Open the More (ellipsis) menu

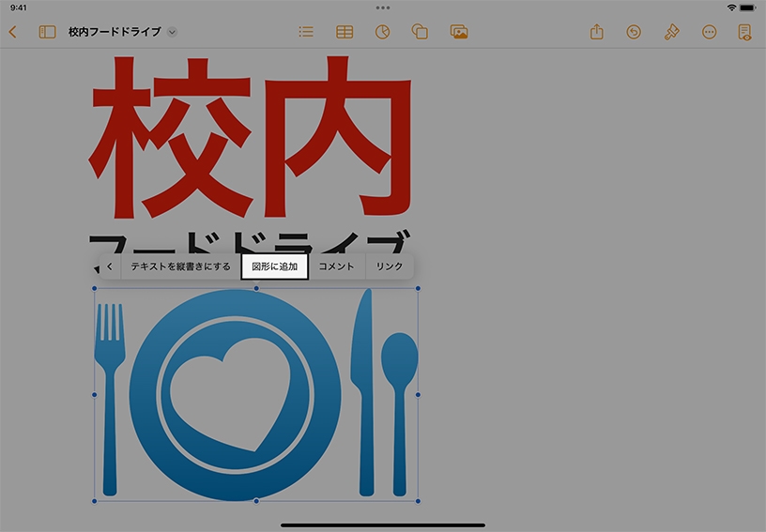709,32
